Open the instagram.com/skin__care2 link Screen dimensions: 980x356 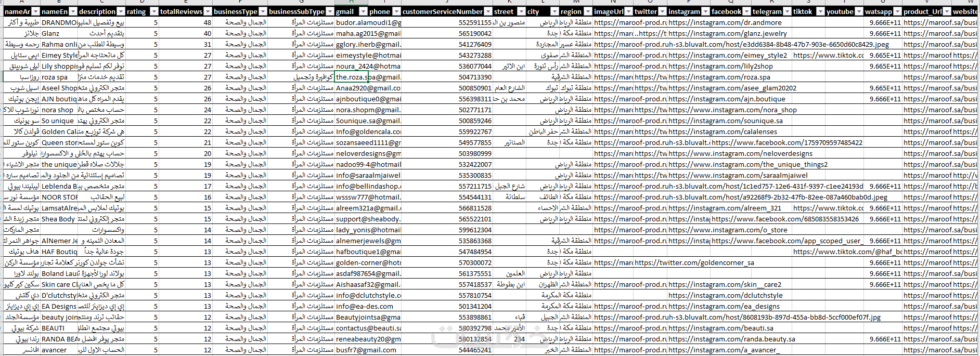(725, 284)
